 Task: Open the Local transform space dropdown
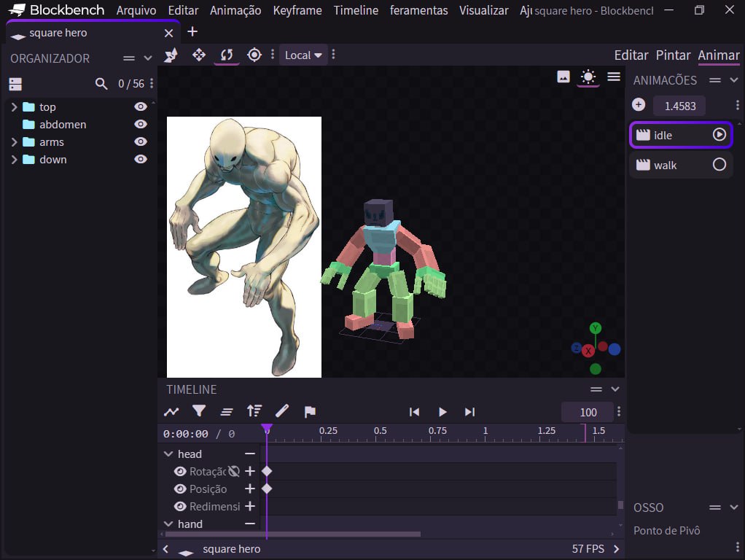pyautogui.click(x=303, y=55)
